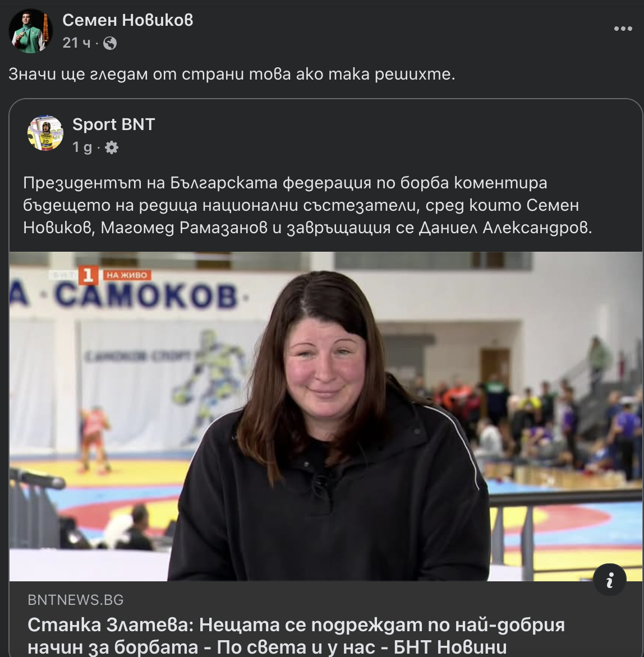Open the shared post via its 1 g timestamp

pos(82,147)
